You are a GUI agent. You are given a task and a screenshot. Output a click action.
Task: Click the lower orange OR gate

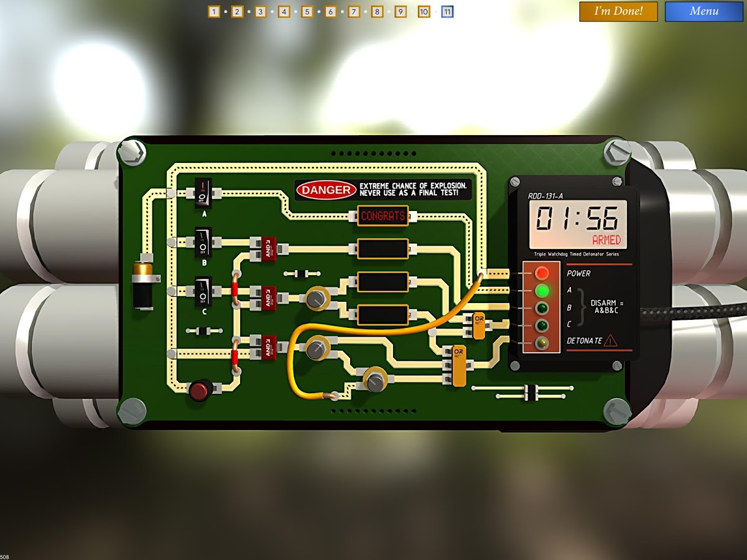pos(458,365)
